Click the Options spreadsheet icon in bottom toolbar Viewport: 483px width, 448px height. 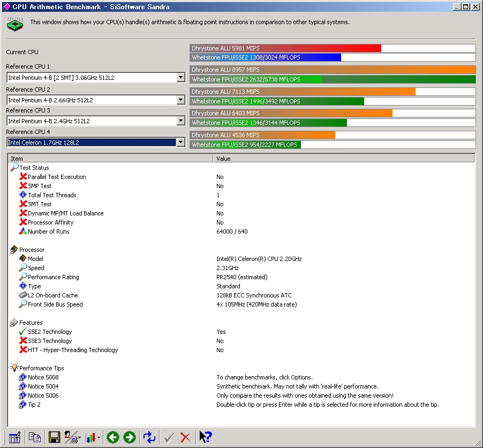click(14, 437)
